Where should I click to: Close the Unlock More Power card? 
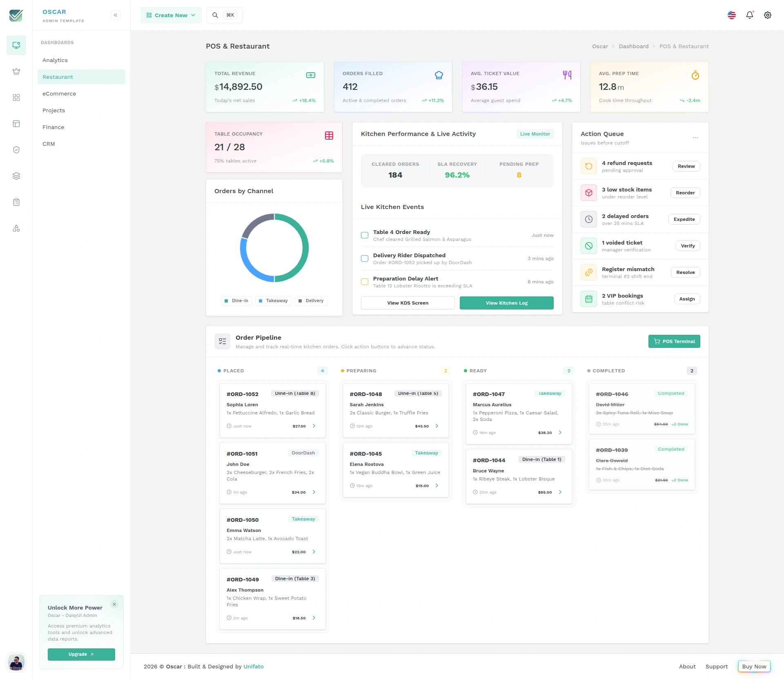tap(114, 604)
